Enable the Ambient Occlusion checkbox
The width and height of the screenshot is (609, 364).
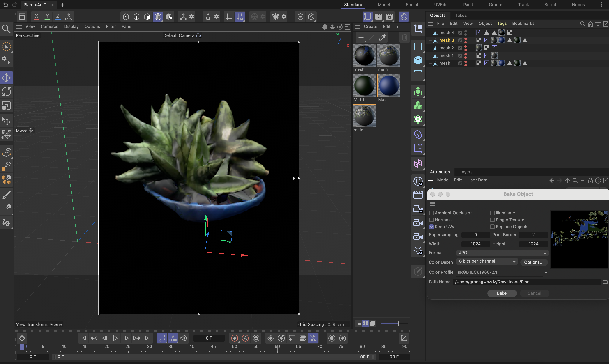point(432,213)
